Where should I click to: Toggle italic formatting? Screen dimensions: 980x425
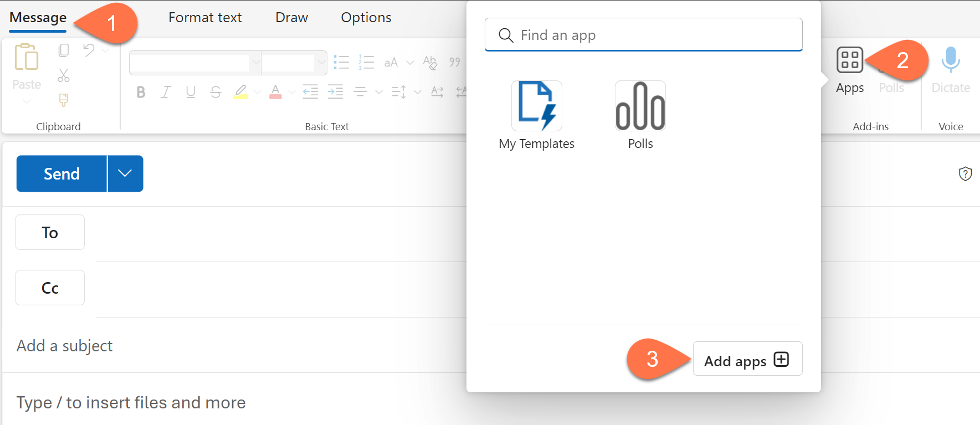point(166,92)
